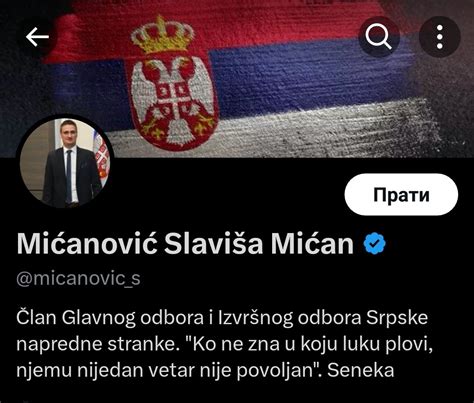Image resolution: width=474 pixels, height=403 pixels.
Task: View the Serbian flag header image
Action: (237, 78)
